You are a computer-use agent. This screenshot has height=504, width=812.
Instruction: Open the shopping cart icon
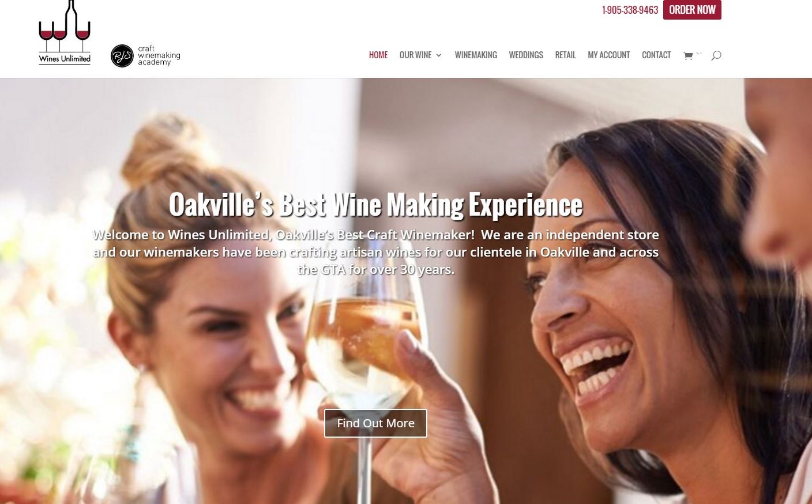click(688, 55)
